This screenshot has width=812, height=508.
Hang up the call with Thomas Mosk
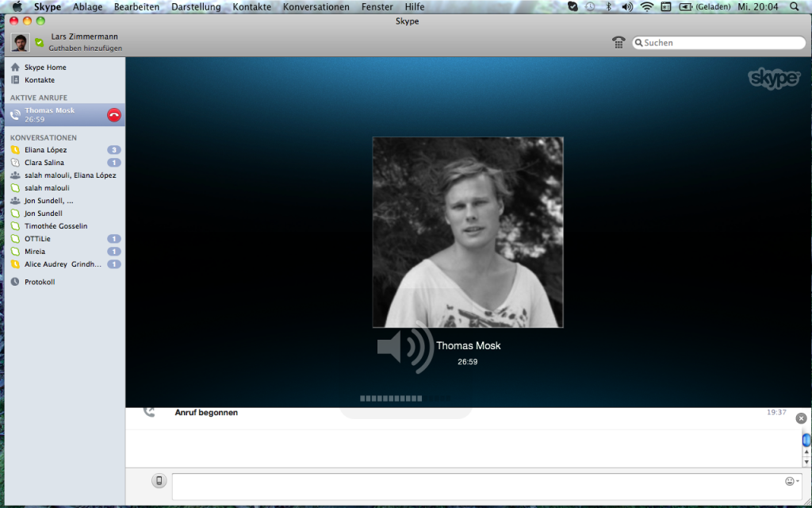[114, 114]
